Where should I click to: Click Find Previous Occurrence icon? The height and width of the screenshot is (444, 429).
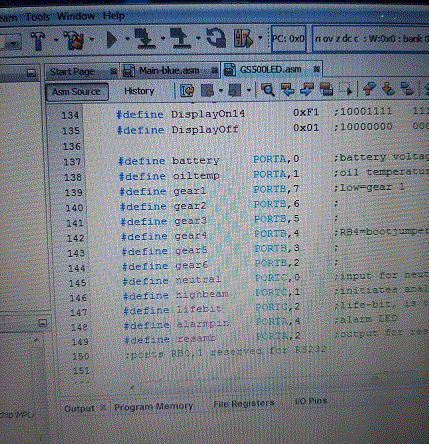tap(288, 90)
